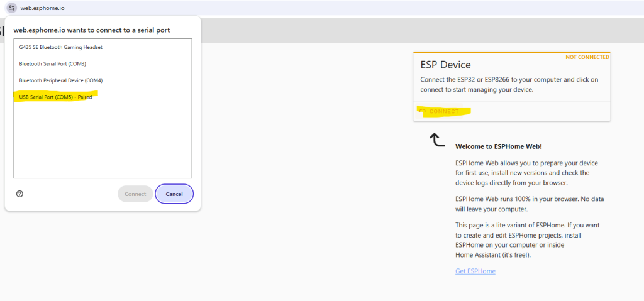This screenshot has width=644, height=301.
Task: Select G435 SE Bluetooth Gaming Headset
Action: [103, 47]
